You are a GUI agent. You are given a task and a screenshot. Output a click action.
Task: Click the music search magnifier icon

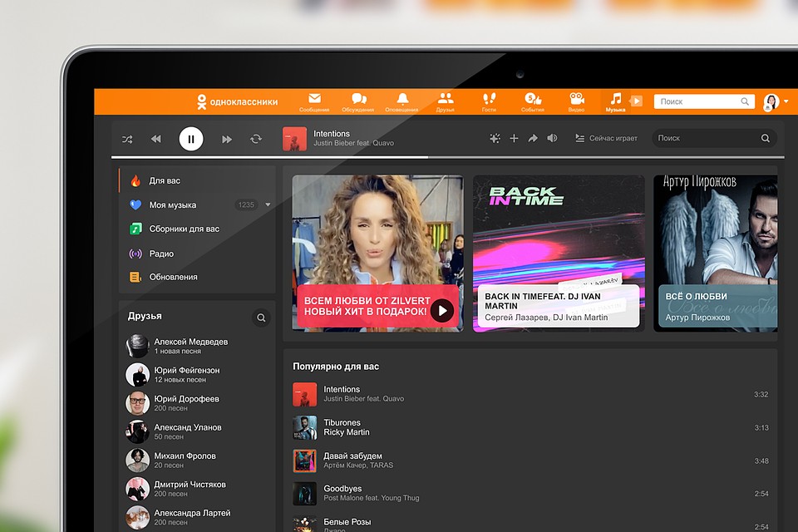click(x=765, y=138)
